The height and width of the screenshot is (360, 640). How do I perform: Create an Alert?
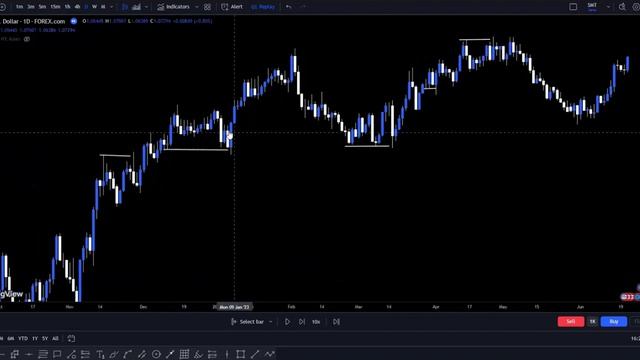click(232, 7)
